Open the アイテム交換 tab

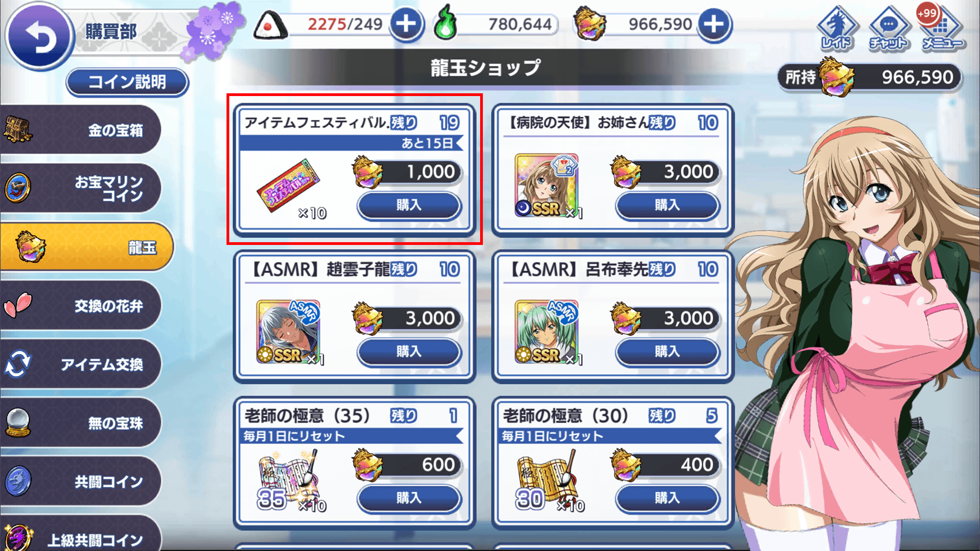coord(81,364)
